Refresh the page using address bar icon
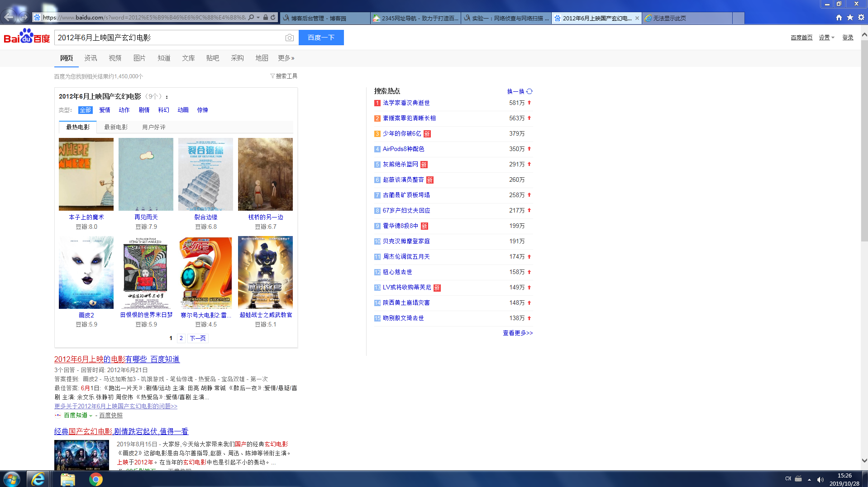The width and height of the screenshot is (868, 487). click(273, 18)
